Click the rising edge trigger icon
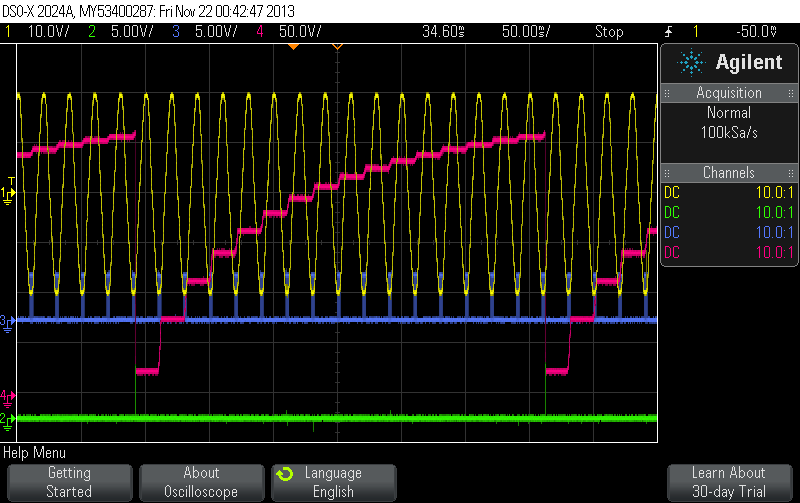 (x=669, y=32)
